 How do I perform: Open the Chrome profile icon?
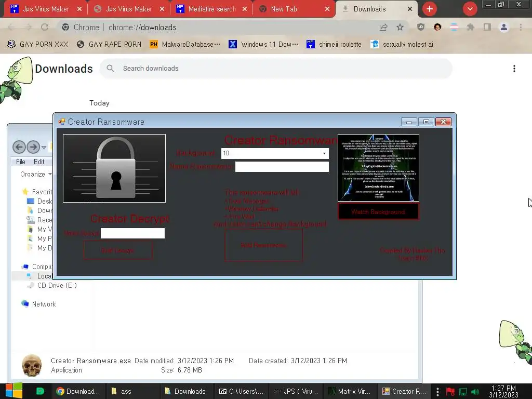[504, 27]
